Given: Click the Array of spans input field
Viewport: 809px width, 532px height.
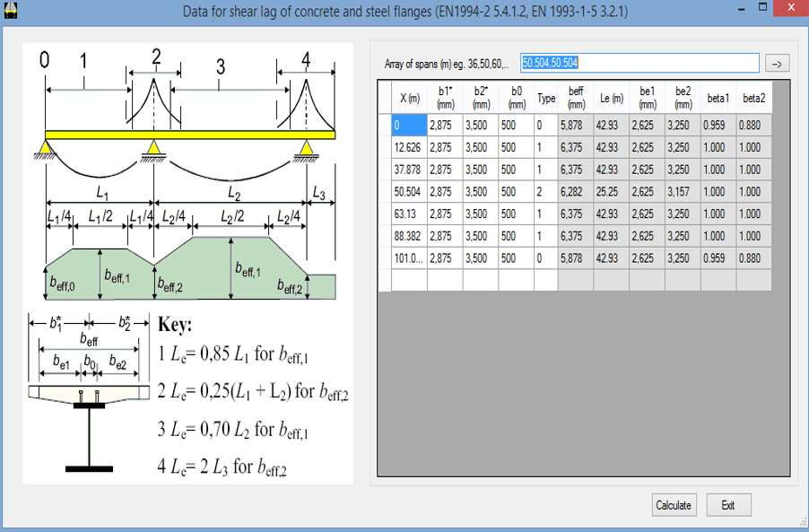Looking at the screenshot, I should coord(639,63).
